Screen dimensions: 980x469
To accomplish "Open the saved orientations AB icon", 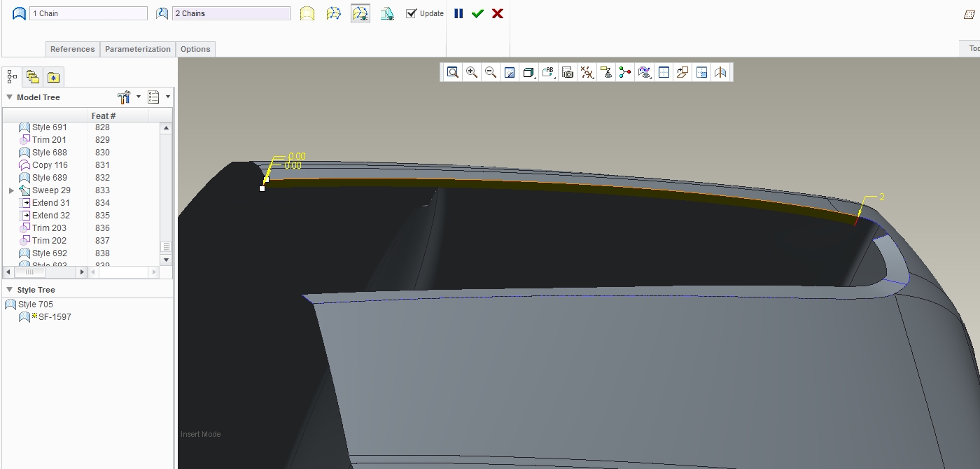I will click(x=548, y=72).
